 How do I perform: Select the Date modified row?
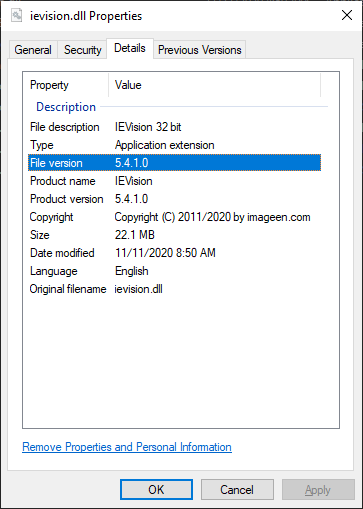pos(174,253)
